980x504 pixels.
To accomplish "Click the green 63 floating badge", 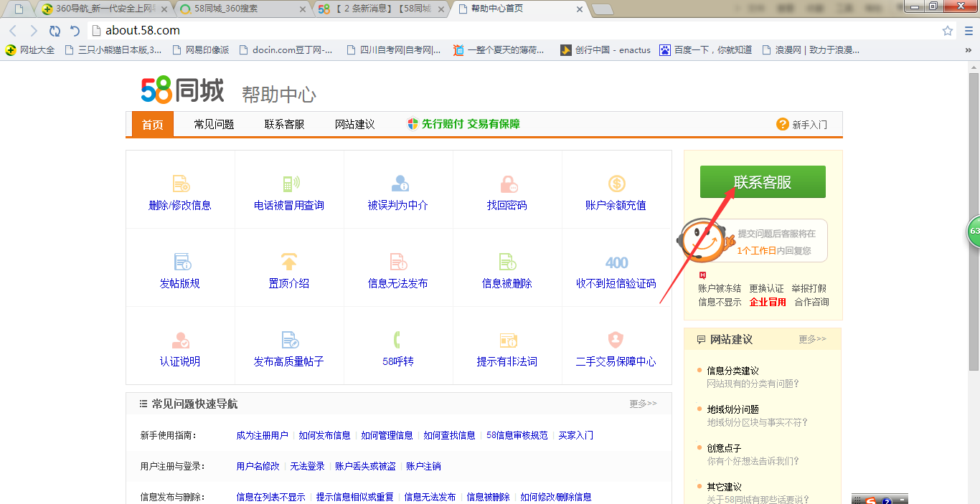I will click(x=974, y=232).
